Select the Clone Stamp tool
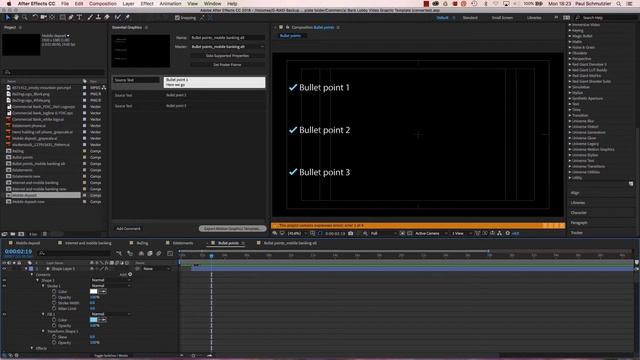640x360 pixels. click(98, 17)
